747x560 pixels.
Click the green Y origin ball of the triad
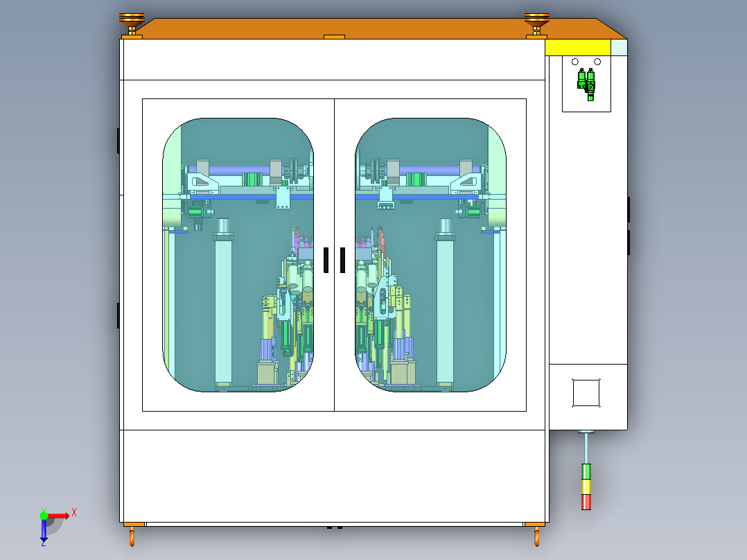[x=44, y=515]
